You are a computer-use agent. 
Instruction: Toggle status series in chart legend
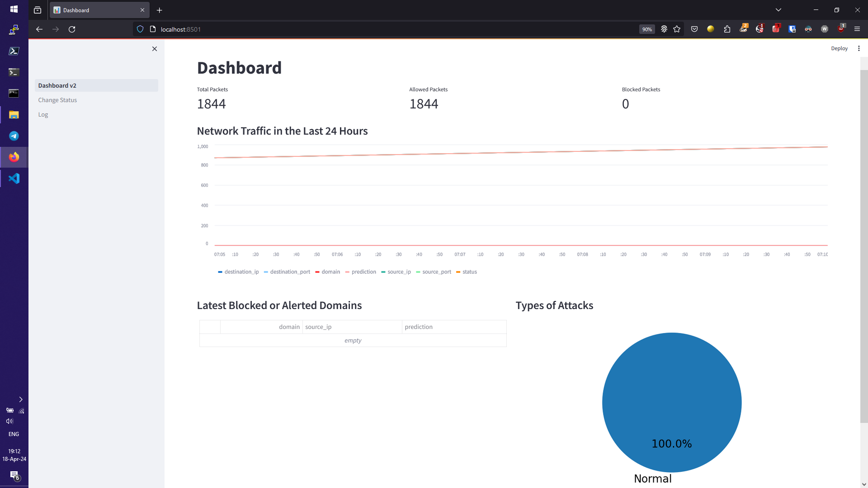click(x=467, y=272)
